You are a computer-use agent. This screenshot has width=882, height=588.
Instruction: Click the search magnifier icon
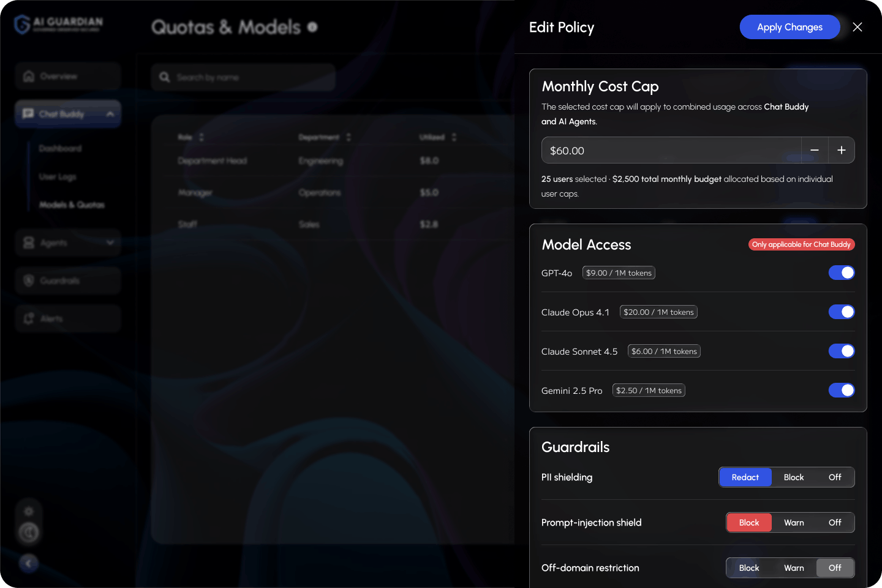[165, 77]
